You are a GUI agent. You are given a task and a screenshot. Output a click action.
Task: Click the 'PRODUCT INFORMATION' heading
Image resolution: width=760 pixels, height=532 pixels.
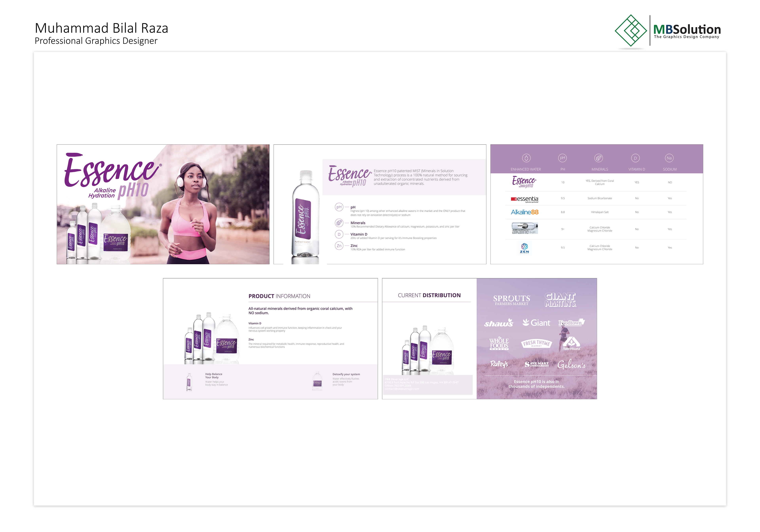(x=279, y=296)
